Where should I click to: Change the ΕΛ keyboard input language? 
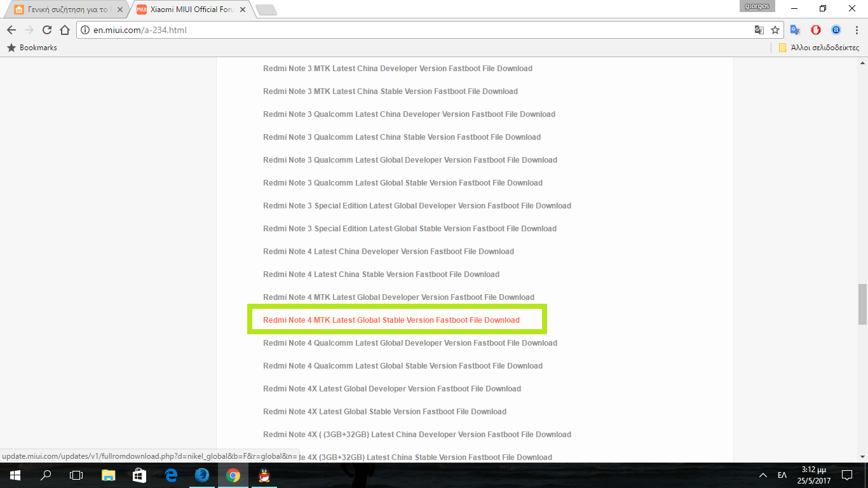[x=782, y=475]
